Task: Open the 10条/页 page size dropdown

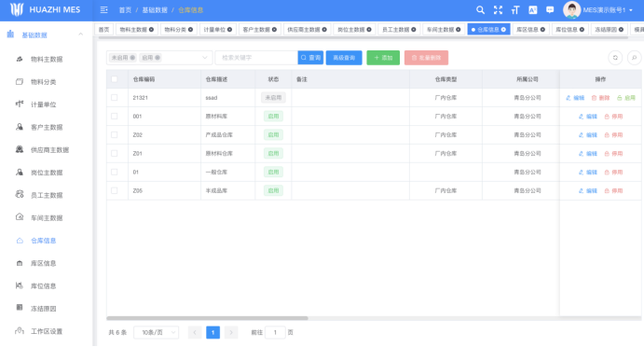Action: coord(156,332)
